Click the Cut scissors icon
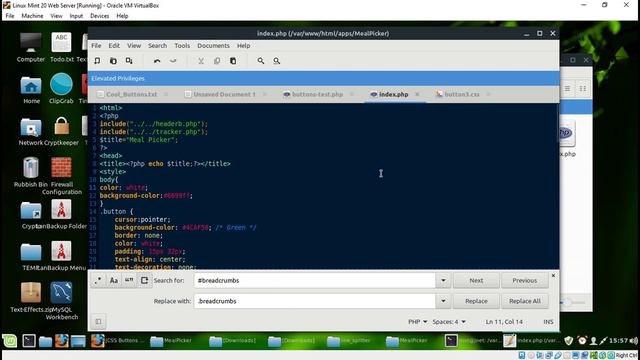 click(201, 61)
